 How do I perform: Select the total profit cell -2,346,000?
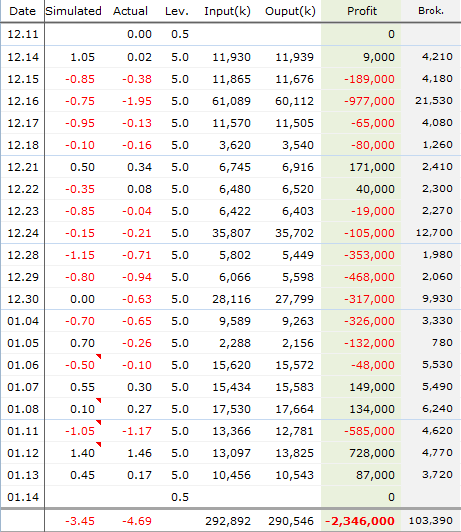point(361,521)
